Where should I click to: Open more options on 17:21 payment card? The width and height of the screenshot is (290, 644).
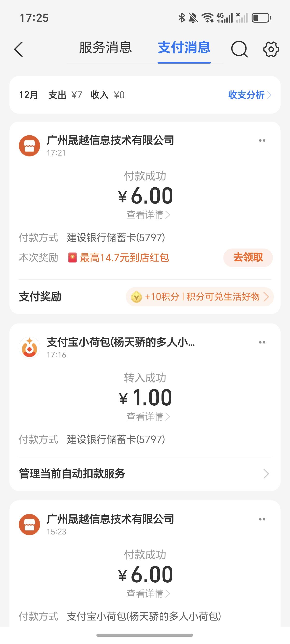(262, 140)
